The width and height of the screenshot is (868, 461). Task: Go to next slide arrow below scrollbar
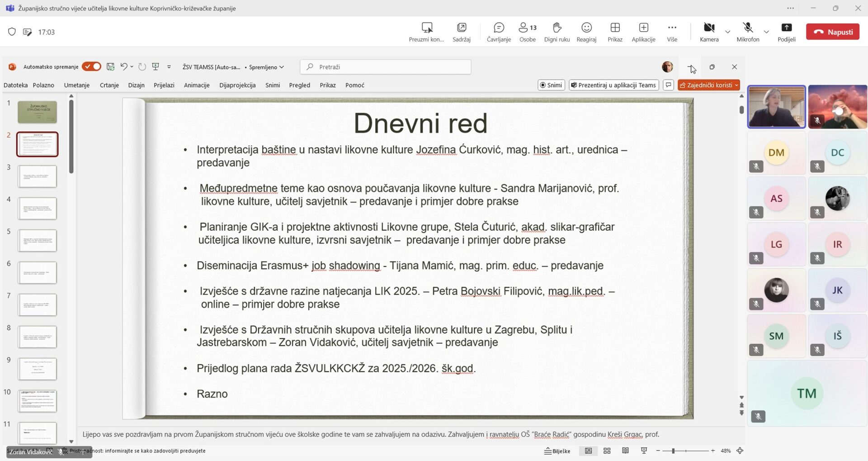click(741, 413)
